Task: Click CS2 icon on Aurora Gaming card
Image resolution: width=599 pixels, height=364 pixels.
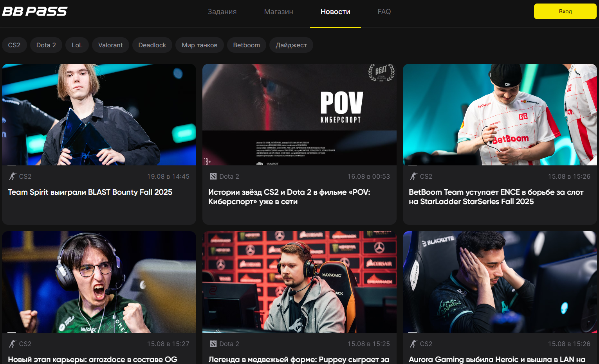Action: pos(413,344)
